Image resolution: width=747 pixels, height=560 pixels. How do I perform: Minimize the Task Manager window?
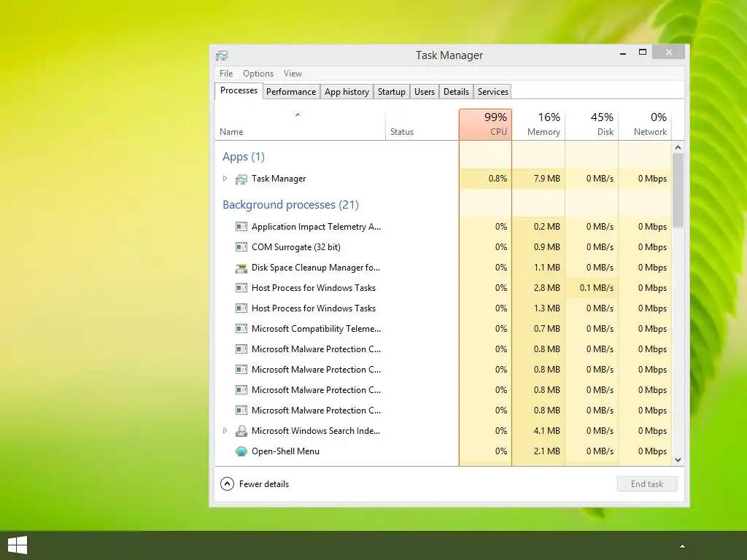623,52
